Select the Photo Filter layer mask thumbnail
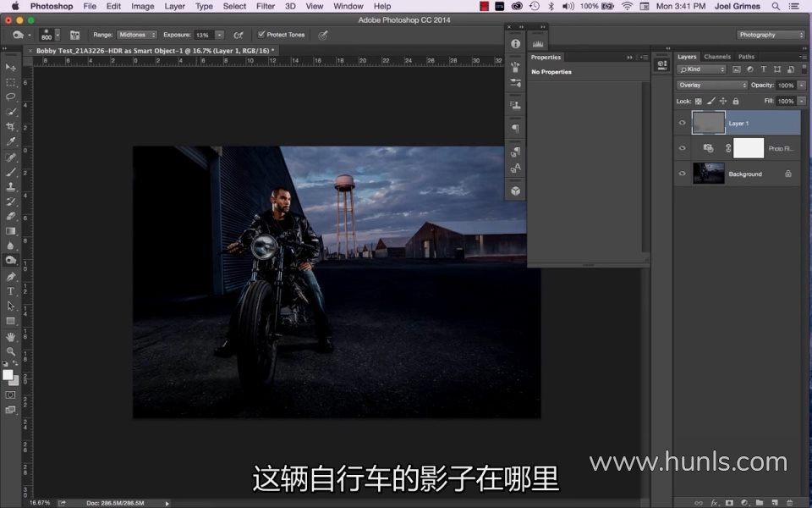Viewport: 812px width, 508px height. [x=749, y=147]
